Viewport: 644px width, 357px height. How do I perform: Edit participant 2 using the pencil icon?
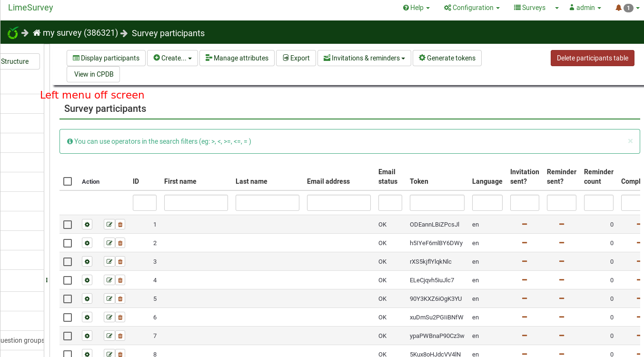coord(109,243)
